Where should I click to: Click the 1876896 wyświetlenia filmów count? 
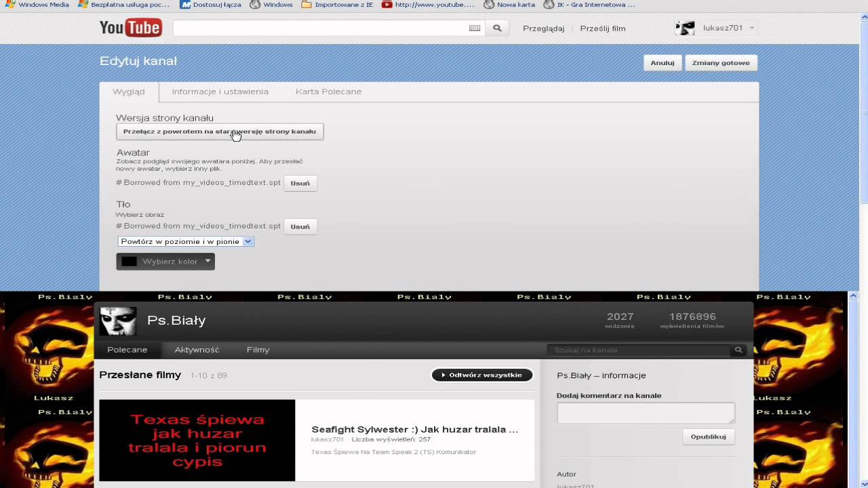pos(692,320)
